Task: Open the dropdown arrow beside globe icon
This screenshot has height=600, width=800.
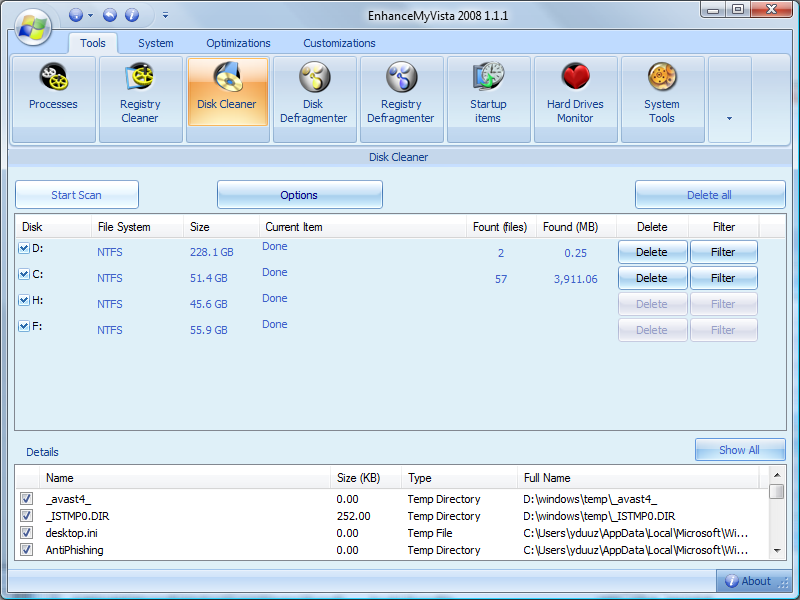Action: click(x=90, y=15)
